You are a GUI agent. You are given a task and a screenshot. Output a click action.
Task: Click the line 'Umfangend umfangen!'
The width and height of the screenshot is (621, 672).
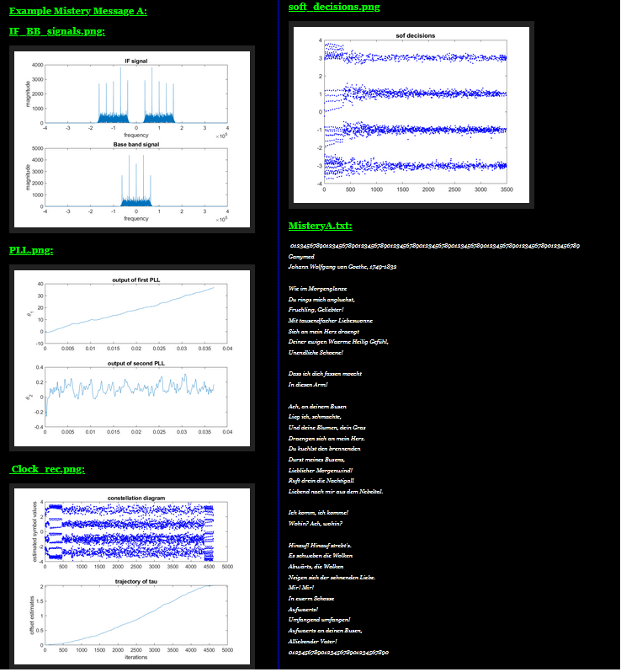coord(320,620)
